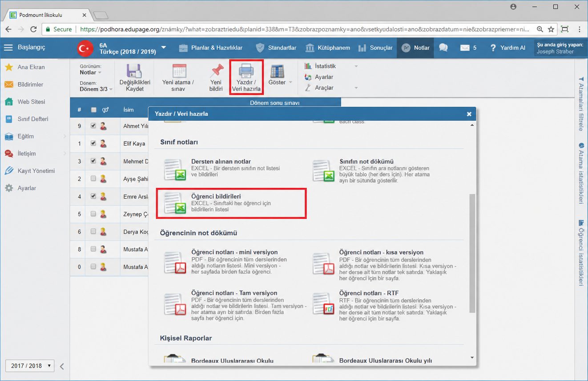Open Öğrenci bildirileri Excel export
The image size is (588, 381).
pos(231,203)
